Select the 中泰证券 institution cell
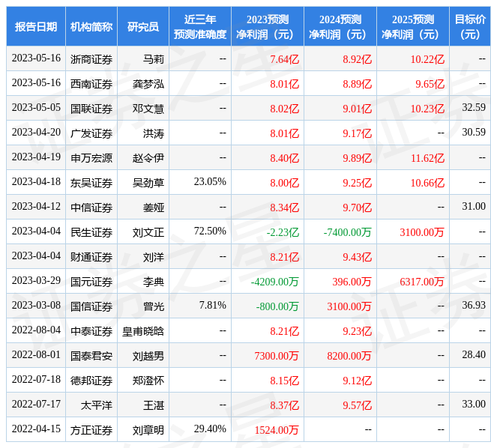Screen dimensions: 491x448 click(x=91, y=331)
